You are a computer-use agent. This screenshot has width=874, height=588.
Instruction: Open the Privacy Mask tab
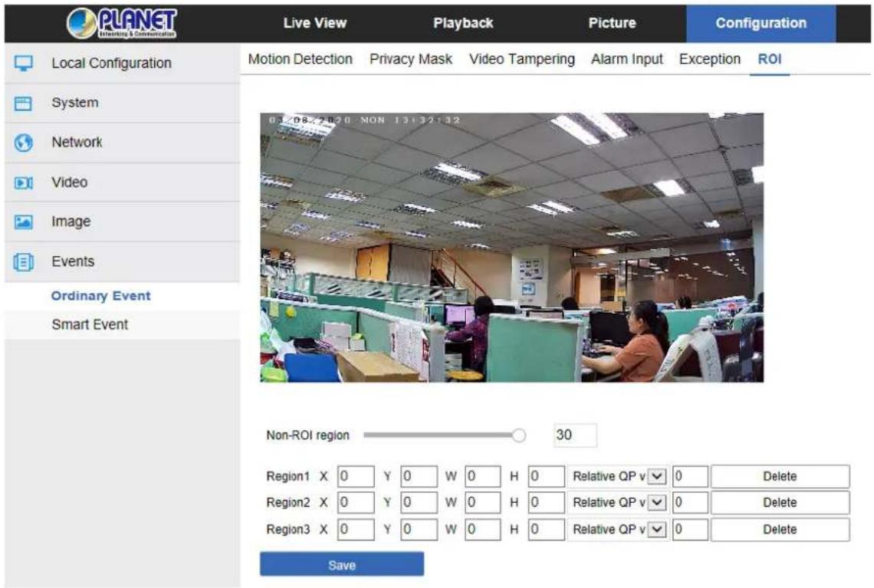click(411, 59)
